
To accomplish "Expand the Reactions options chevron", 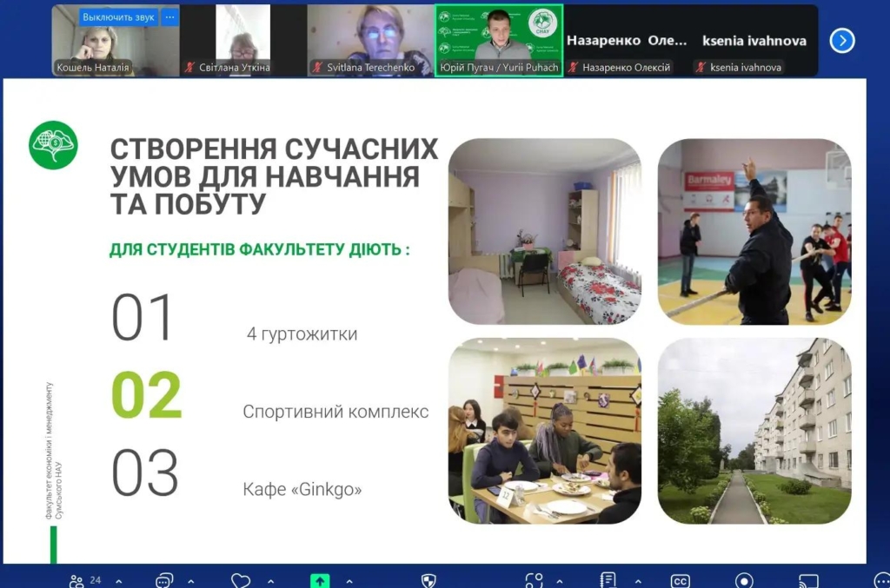I will (x=270, y=581).
